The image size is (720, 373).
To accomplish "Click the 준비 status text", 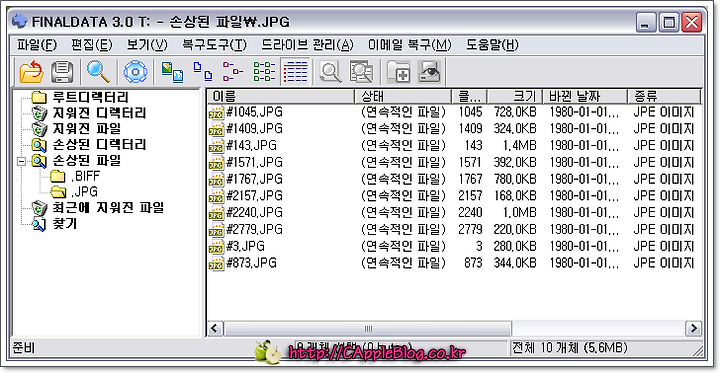I will 24,348.
